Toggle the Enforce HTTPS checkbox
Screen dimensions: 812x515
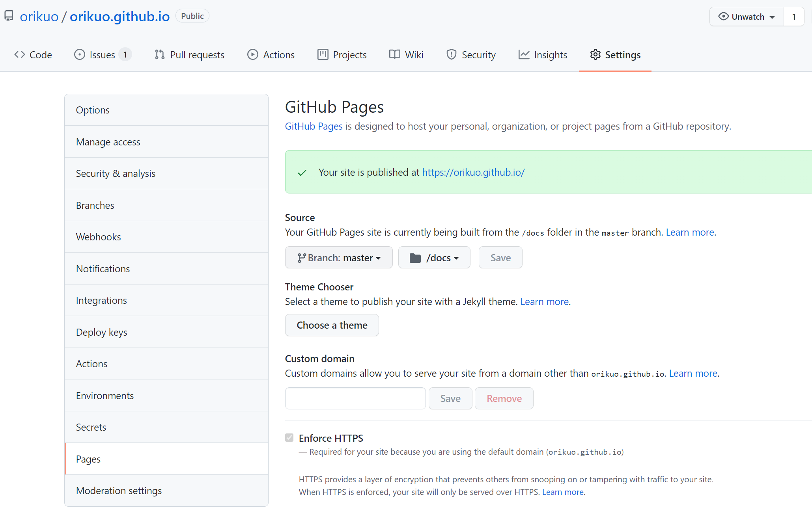[289, 438]
